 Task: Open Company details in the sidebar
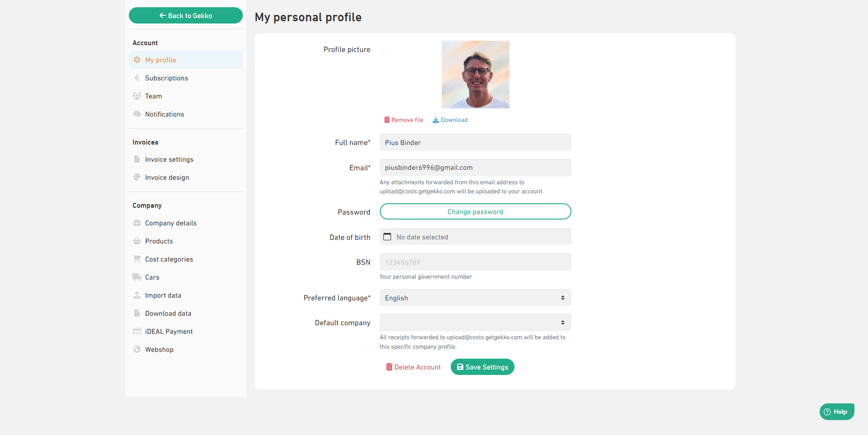click(x=170, y=223)
